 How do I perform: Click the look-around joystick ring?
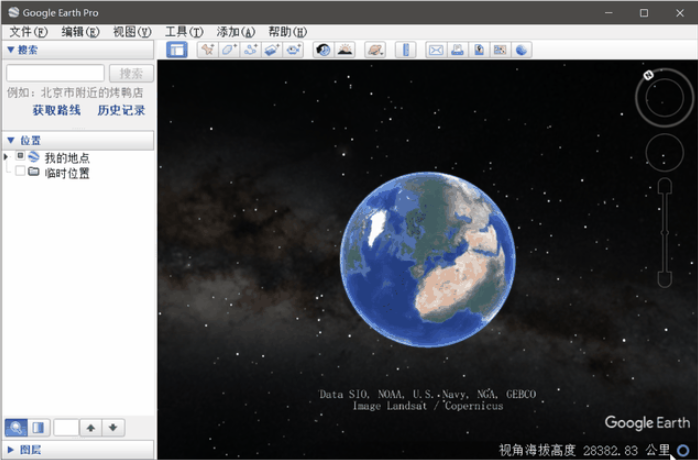[664, 98]
